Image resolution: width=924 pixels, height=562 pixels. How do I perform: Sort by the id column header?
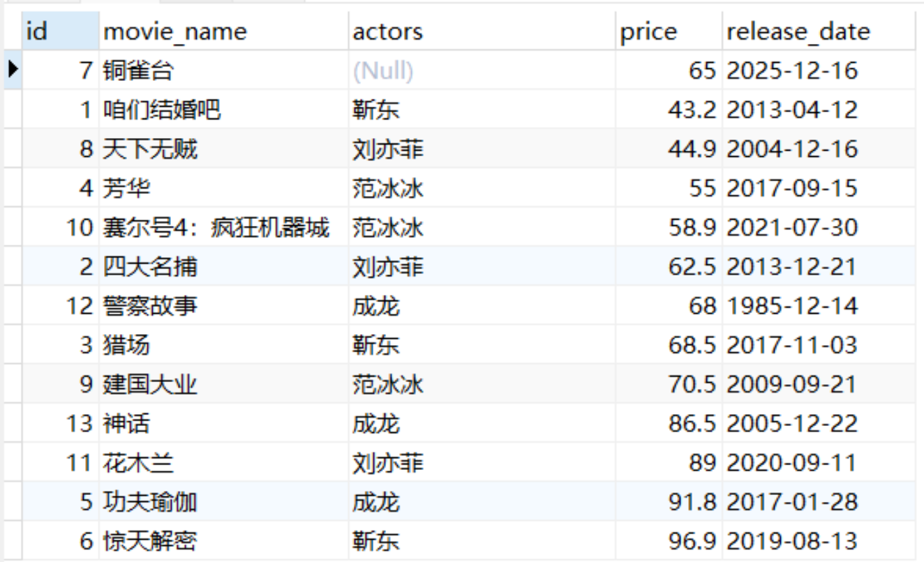click(x=60, y=31)
